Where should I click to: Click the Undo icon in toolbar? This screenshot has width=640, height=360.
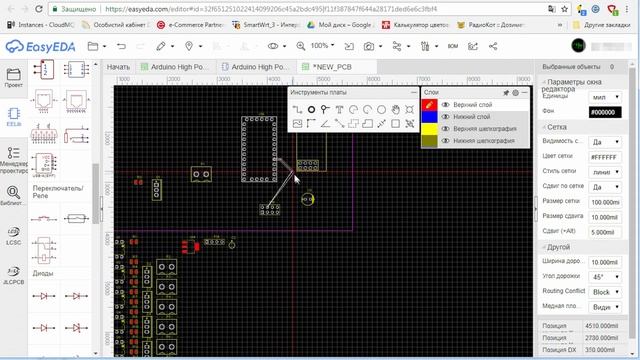point(121,46)
